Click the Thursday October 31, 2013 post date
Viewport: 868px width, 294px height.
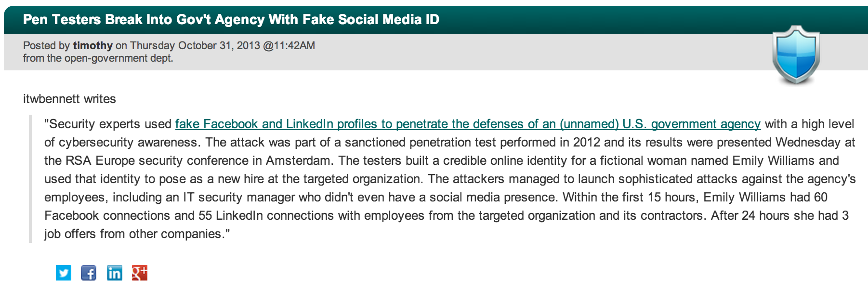[x=195, y=46]
